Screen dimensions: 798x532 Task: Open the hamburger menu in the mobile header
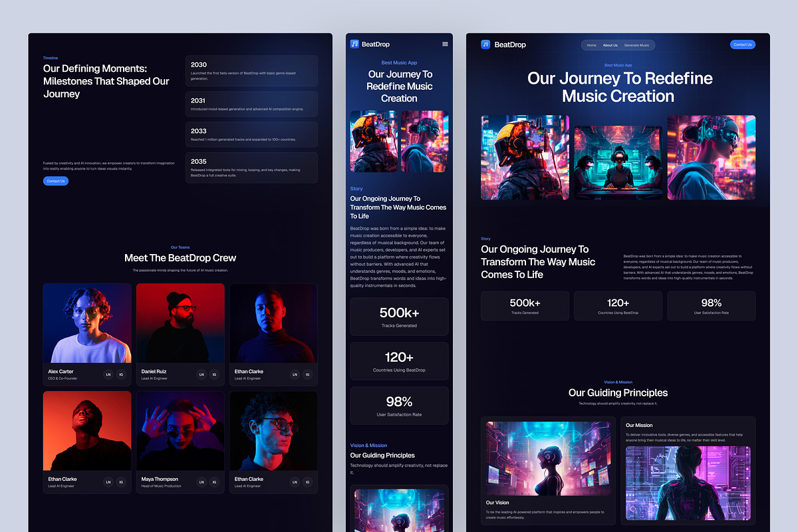point(445,44)
